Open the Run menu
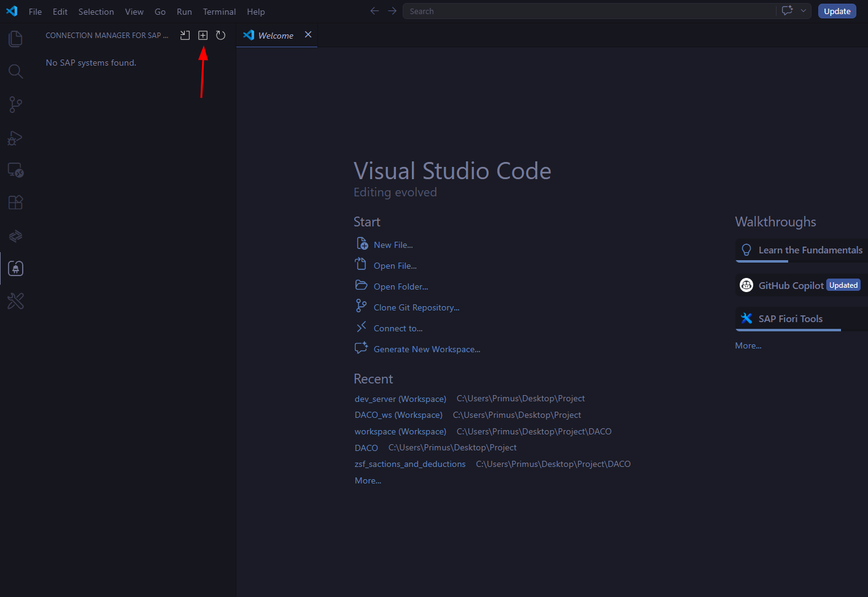This screenshot has width=868, height=597. [184, 12]
